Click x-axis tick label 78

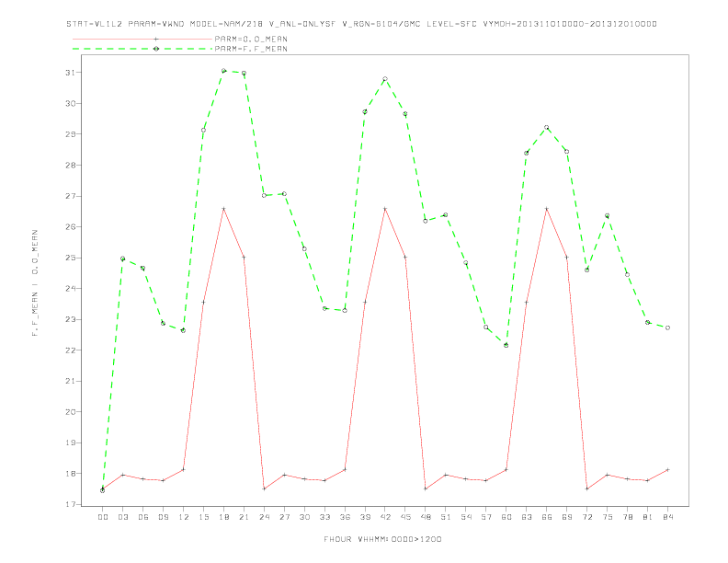pos(628,517)
